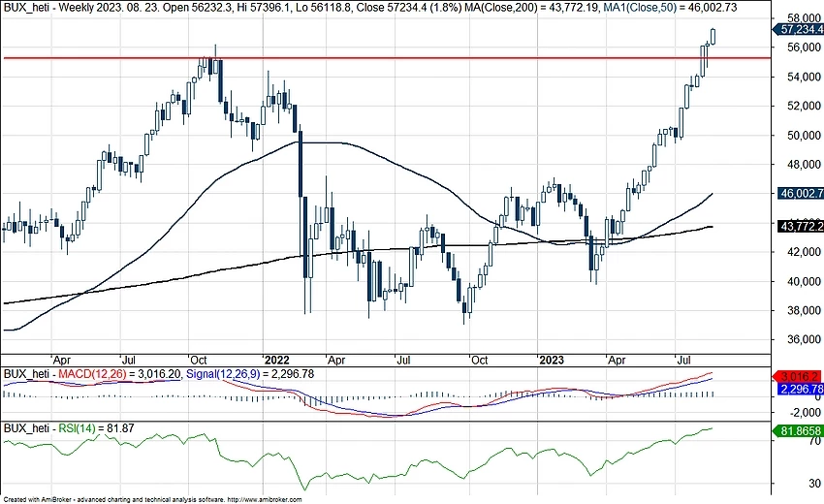Viewport: 824px width, 504px height.
Task: Click the Oct label before 2023
Action: (x=479, y=360)
